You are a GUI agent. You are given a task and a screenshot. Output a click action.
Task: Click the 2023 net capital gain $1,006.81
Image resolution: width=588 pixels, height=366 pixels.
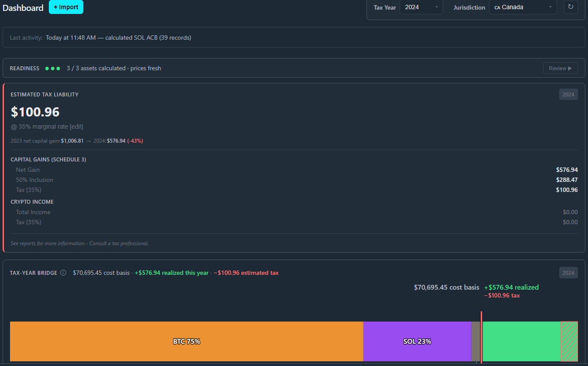(x=72, y=141)
